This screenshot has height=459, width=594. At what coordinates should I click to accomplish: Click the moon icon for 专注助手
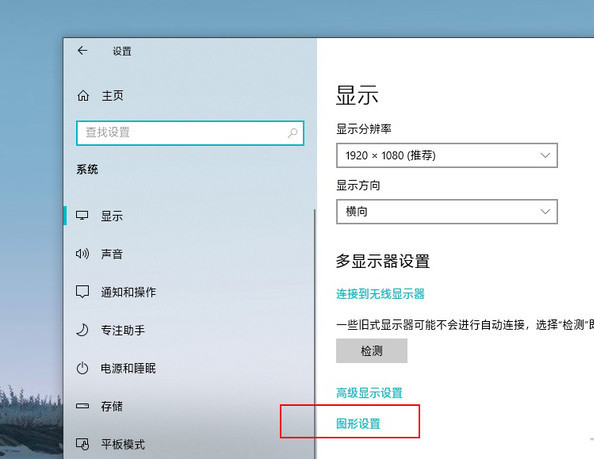tap(82, 330)
